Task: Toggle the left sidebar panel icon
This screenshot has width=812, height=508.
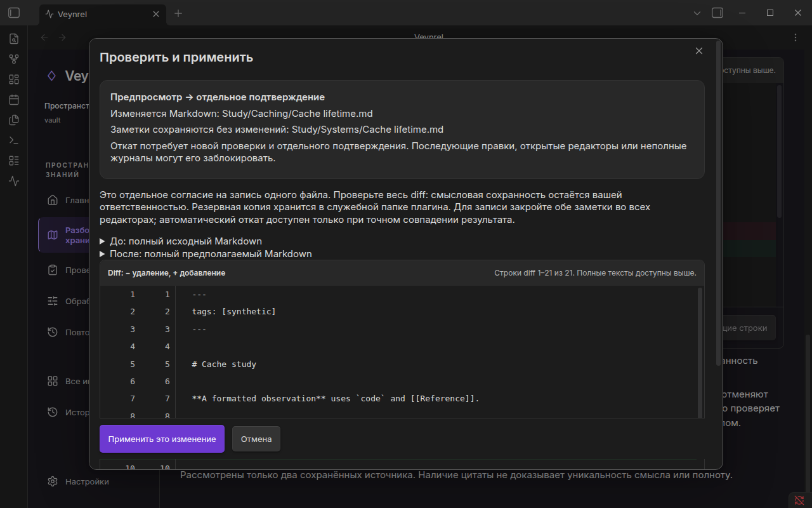Action: coord(14,13)
